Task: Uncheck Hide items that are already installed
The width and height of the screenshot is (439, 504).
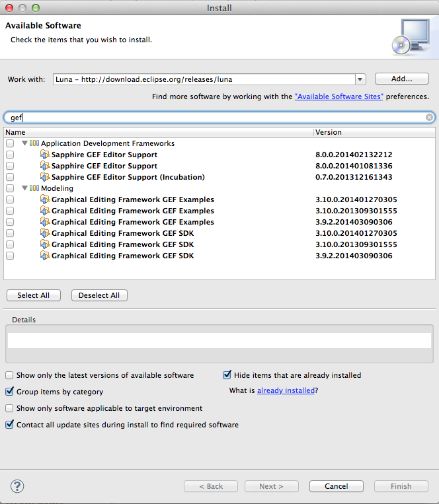Action: tap(227, 375)
